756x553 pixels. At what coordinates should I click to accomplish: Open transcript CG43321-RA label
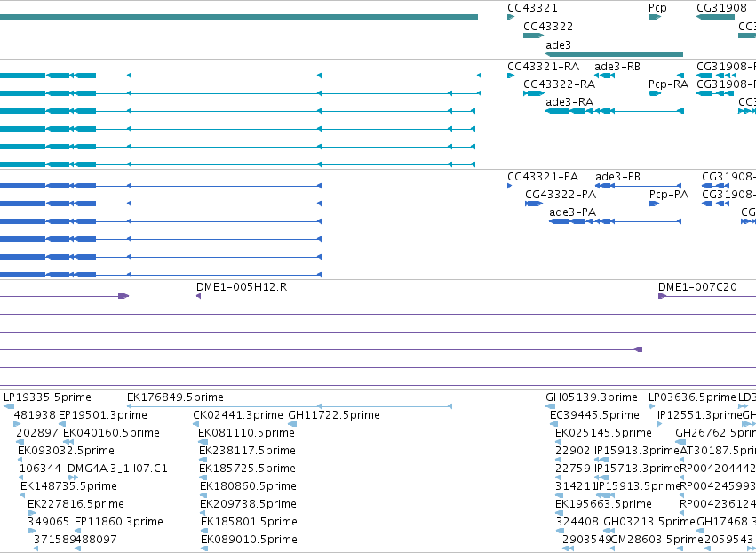[544, 67]
